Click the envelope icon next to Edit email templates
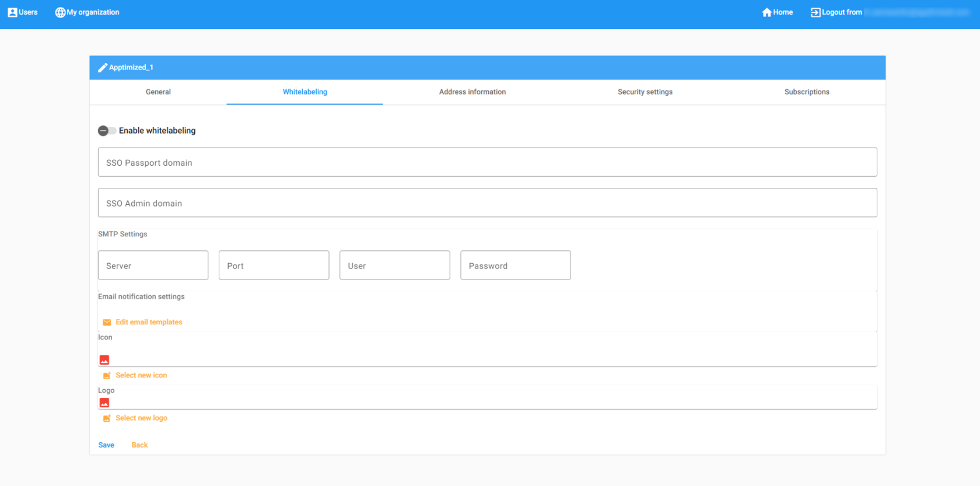The width and height of the screenshot is (980, 486). pyautogui.click(x=107, y=323)
